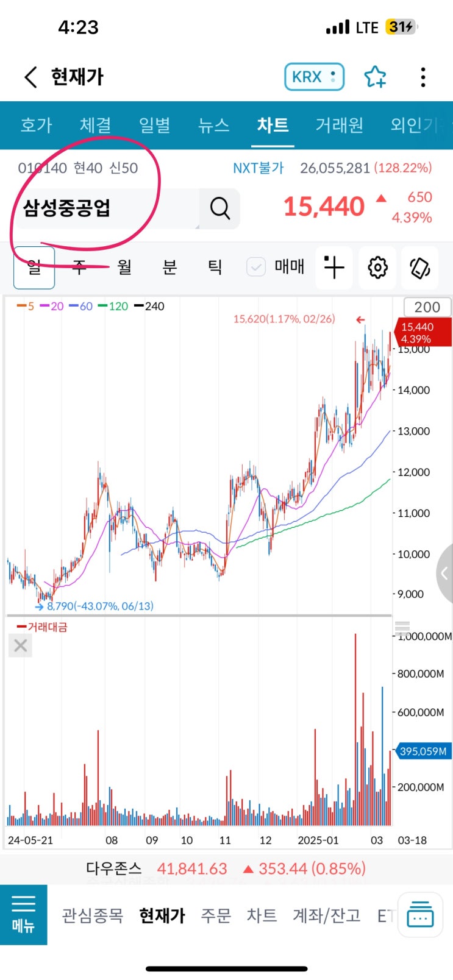Switch to the 일별 tab
Viewport: 453px width, 980px height.
[x=154, y=125]
